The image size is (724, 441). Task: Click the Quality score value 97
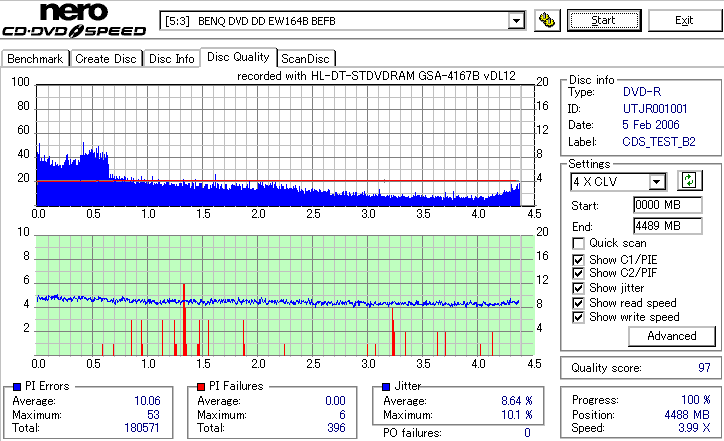coord(704,368)
